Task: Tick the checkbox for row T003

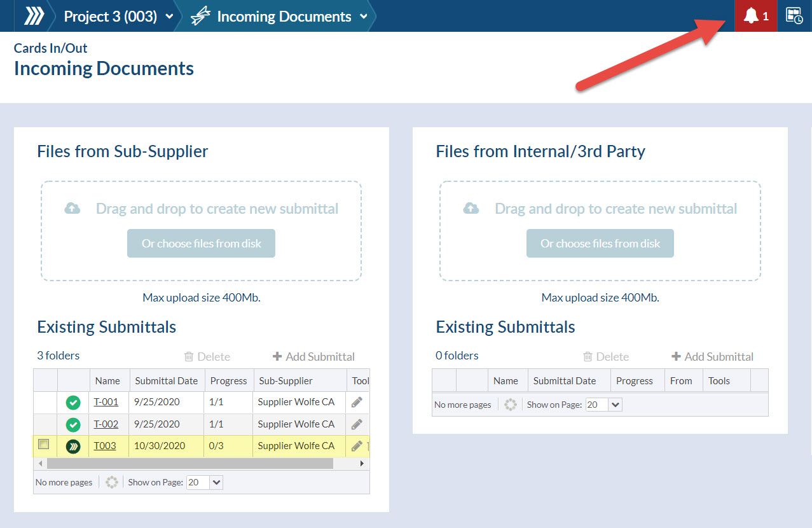Action: [x=43, y=444]
